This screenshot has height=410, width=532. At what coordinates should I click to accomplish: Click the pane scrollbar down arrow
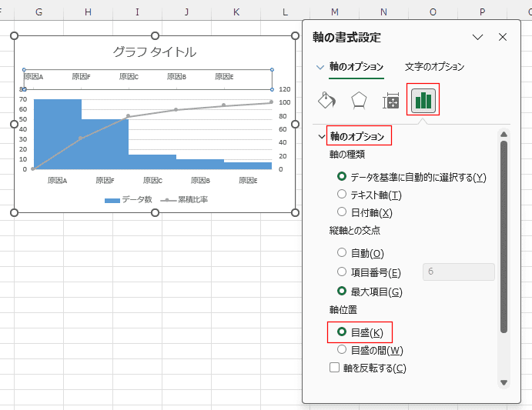[504, 382]
